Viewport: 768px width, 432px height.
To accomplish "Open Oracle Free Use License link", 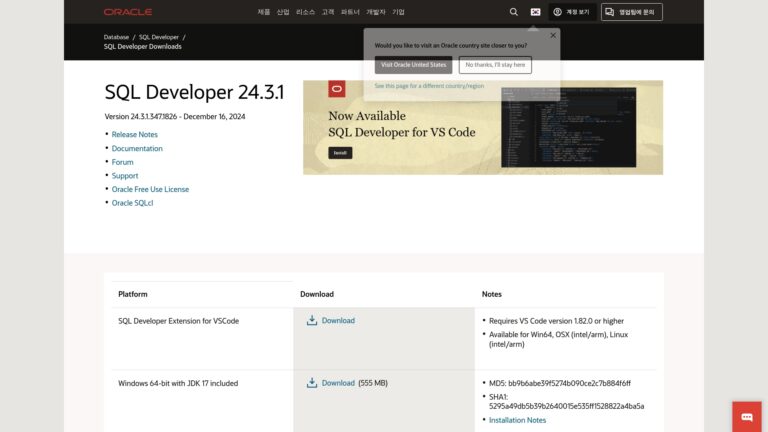I will (x=150, y=189).
